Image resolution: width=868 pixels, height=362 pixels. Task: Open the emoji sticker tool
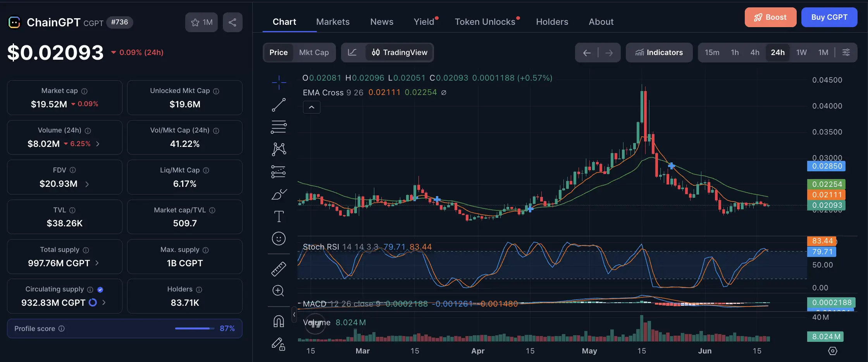tap(279, 238)
